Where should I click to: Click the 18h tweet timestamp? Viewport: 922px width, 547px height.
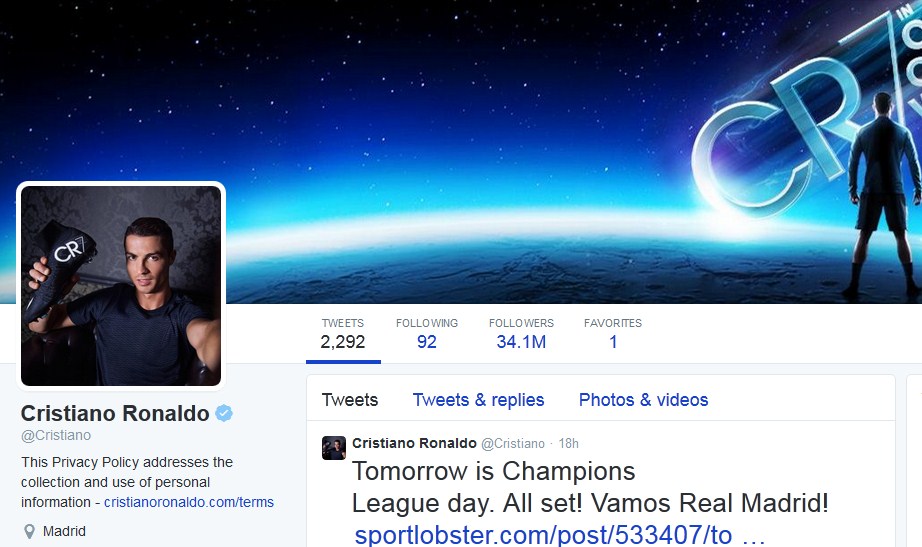tap(569, 443)
